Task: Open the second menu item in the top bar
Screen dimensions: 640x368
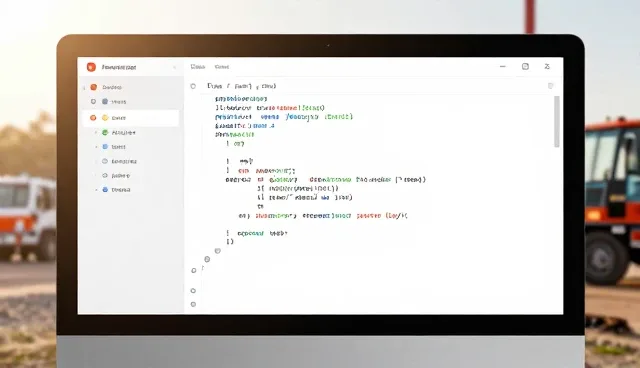Action: [222, 67]
